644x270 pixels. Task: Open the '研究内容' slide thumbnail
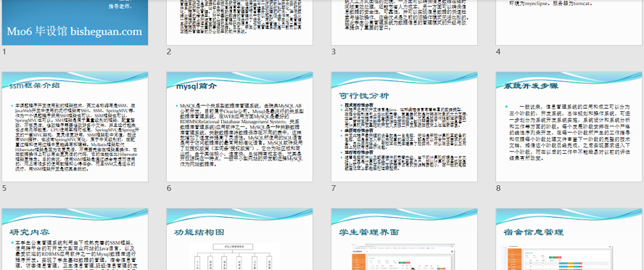75,240
